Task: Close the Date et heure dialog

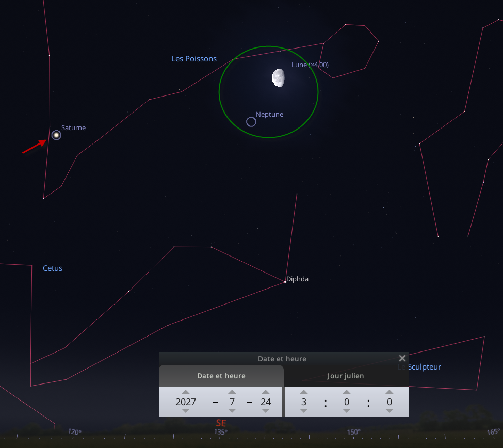Action: [402, 358]
